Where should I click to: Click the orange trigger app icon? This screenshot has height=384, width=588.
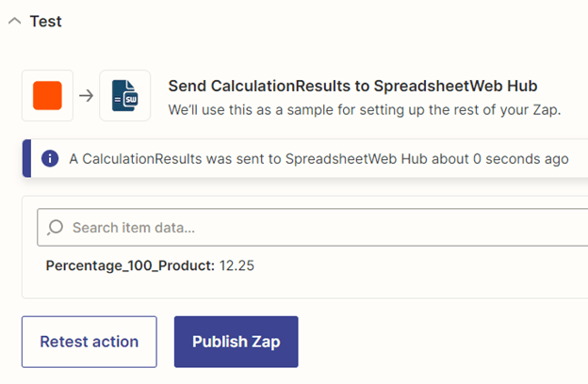47,95
